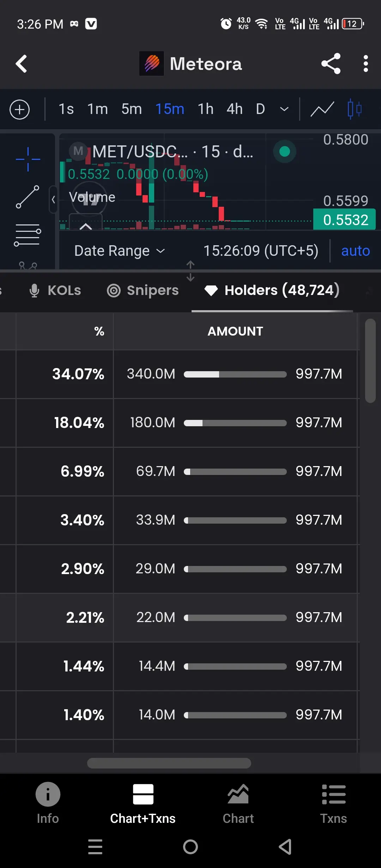Tap the 340.0M holder progress bar
Image resolution: width=381 pixels, height=868 pixels.
pyautogui.click(x=235, y=374)
